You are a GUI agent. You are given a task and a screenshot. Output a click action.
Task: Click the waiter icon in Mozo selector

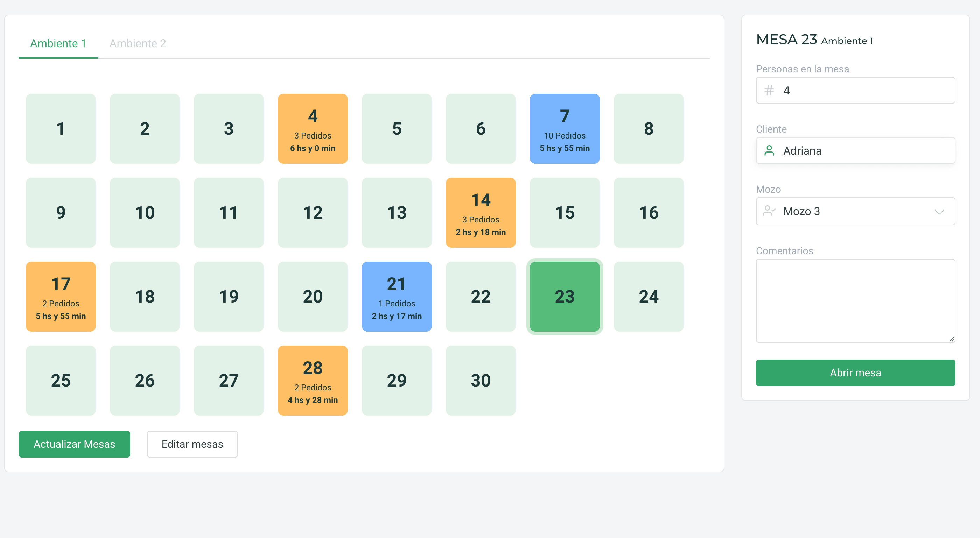(769, 211)
